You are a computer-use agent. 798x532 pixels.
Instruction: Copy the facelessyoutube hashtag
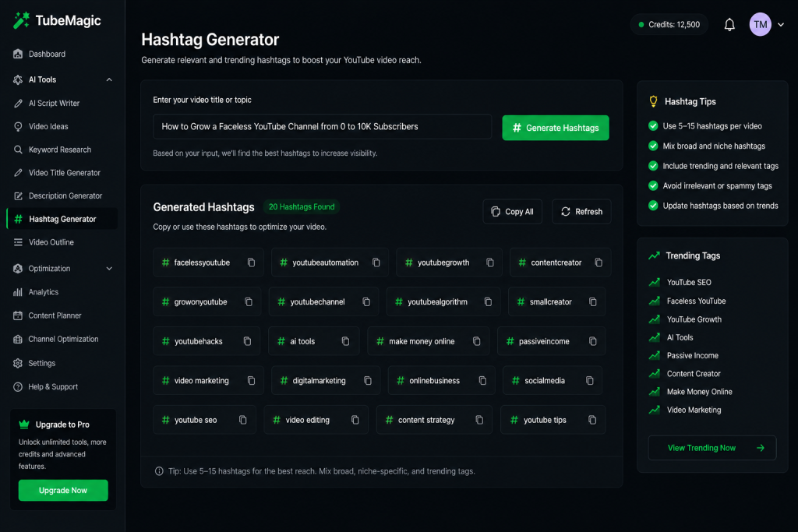pyautogui.click(x=251, y=262)
